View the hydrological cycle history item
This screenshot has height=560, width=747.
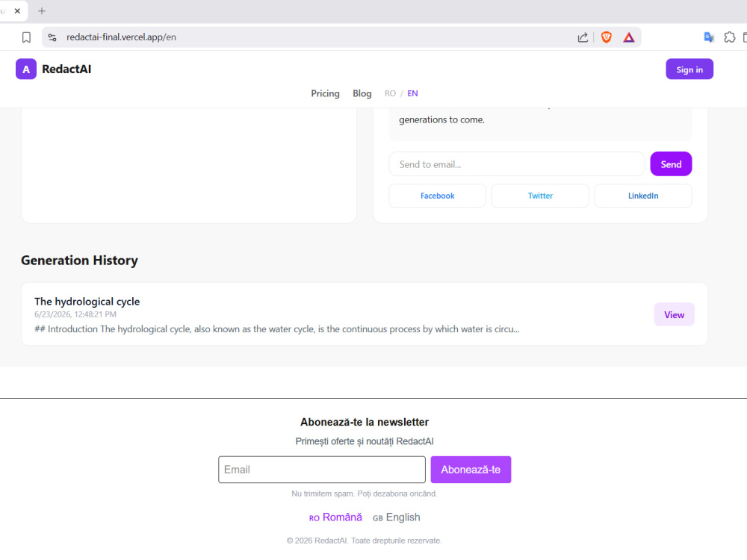674,315
